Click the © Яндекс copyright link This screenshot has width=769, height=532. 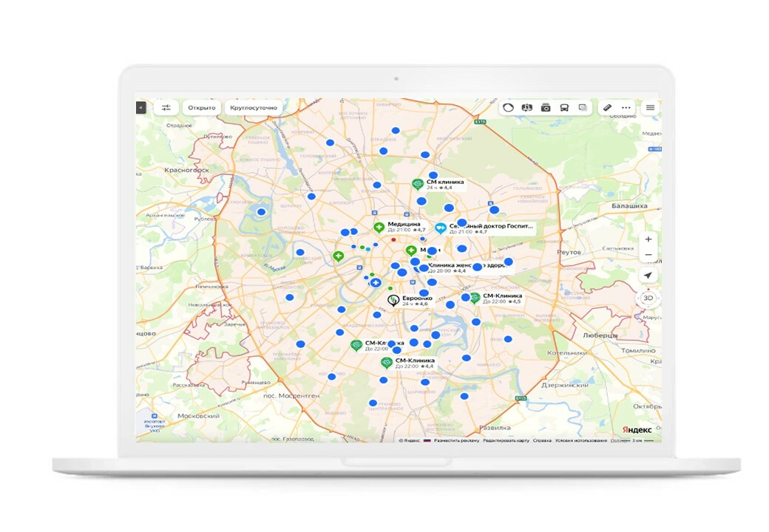coord(410,440)
